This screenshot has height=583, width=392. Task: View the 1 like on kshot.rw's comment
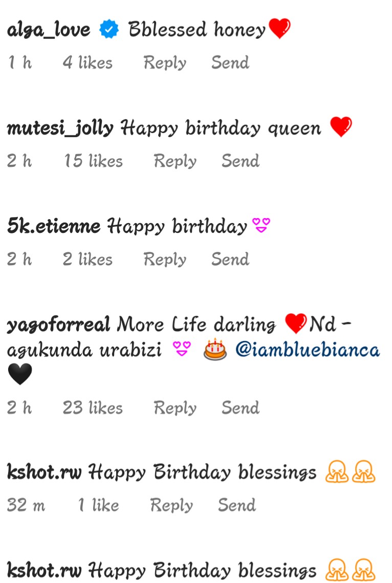coord(98,505)
